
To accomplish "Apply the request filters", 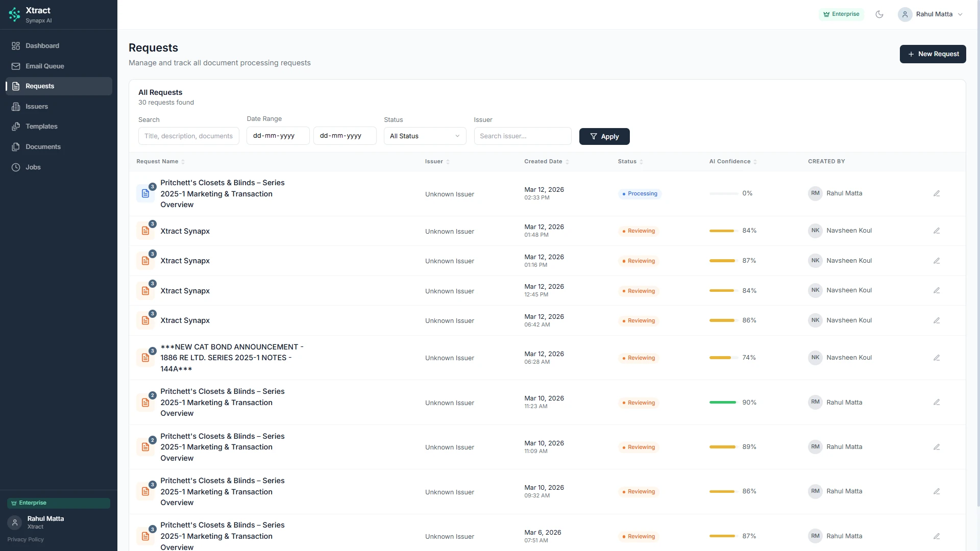I will click(x=604, y=137).
